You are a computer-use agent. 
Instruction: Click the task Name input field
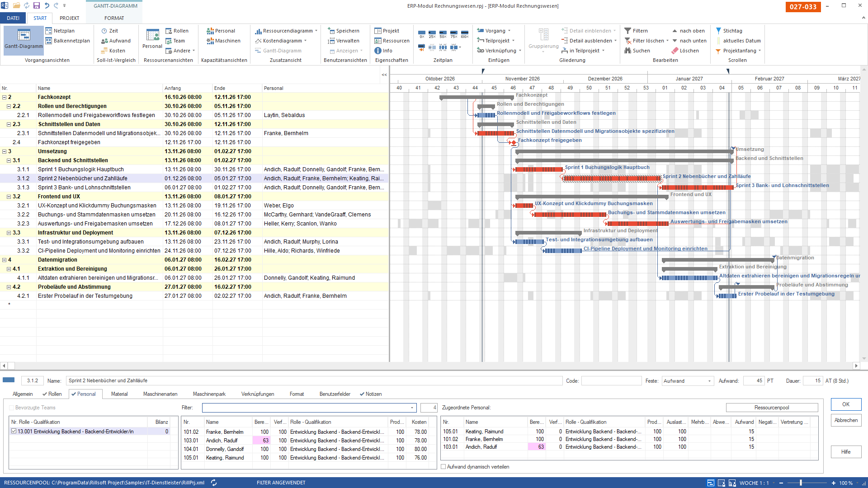[314, 380]
